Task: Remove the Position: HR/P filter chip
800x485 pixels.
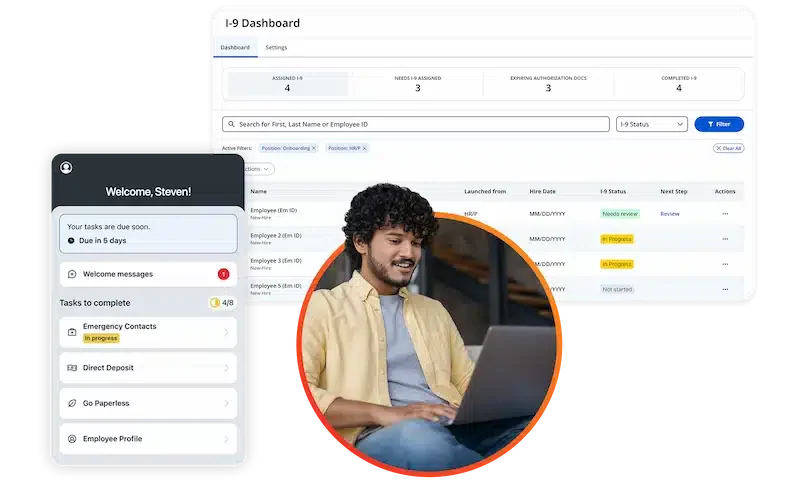Action: pos(364,148)
